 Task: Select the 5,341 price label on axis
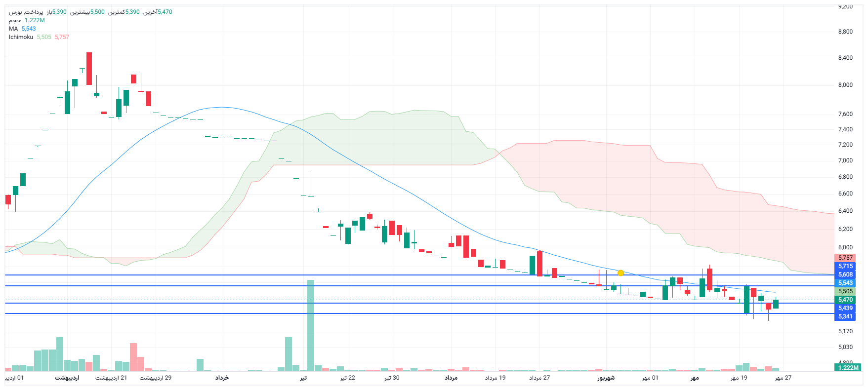click(845, 316)
